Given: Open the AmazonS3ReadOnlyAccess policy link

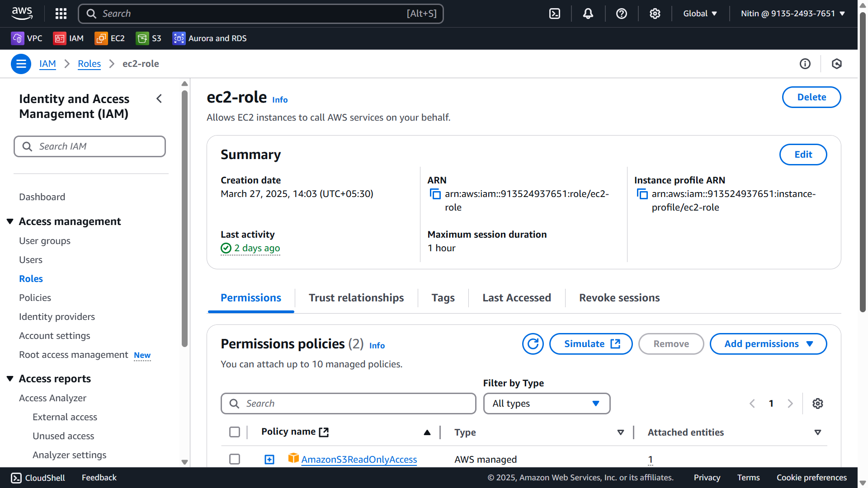Looking at the screenshot, I should (x=359, y=460).
